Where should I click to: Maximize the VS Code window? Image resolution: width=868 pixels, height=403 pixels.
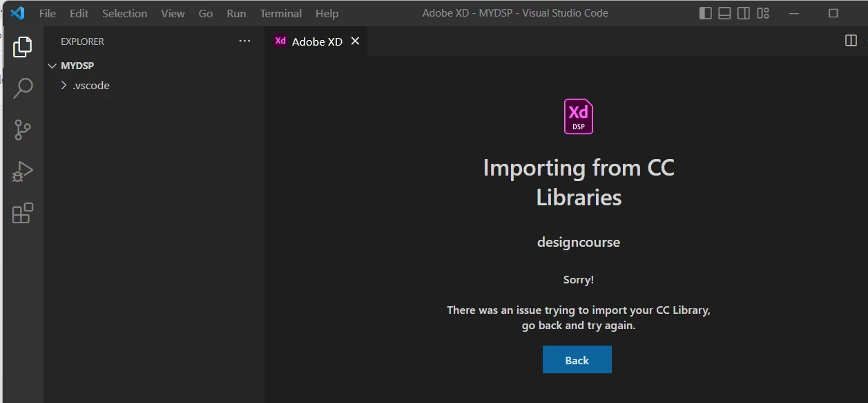pos(833,13)
